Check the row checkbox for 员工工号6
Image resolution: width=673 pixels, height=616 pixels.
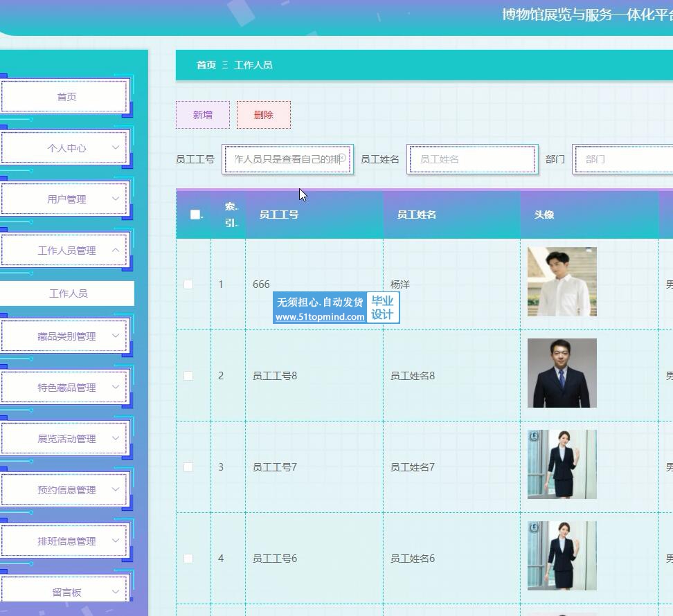tap(188, 559)
